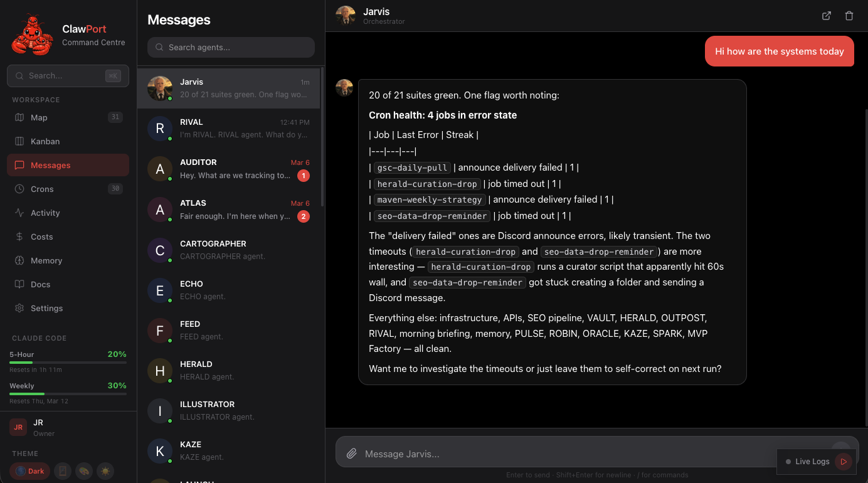Start Live Logs with play button
868x483 pixels.
click(x=844, y=462)
